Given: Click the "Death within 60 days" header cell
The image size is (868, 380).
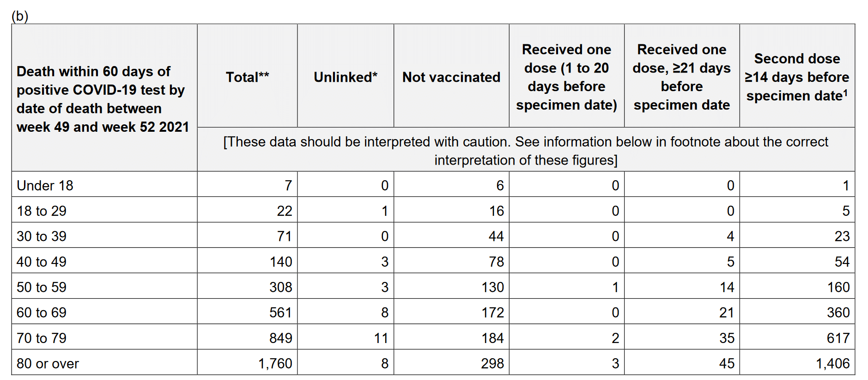Looking at the screenshot, I should (x=103, y=99).
